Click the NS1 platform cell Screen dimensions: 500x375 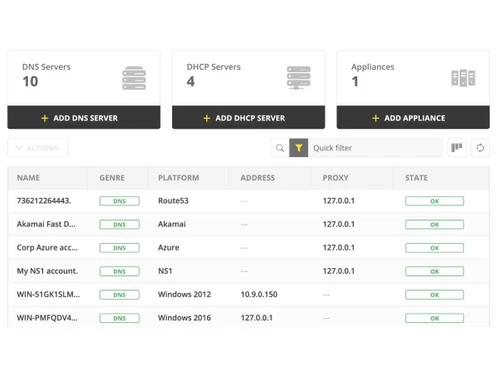(165, 271)
